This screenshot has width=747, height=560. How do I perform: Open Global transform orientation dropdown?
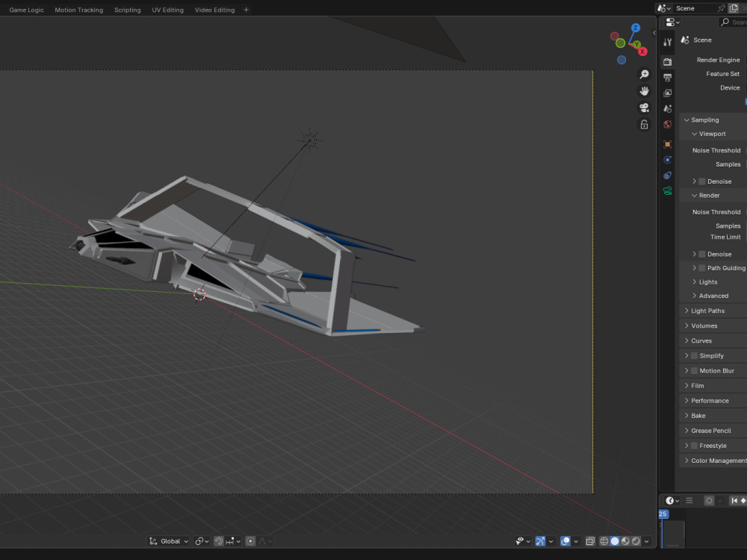click(169, 541)
